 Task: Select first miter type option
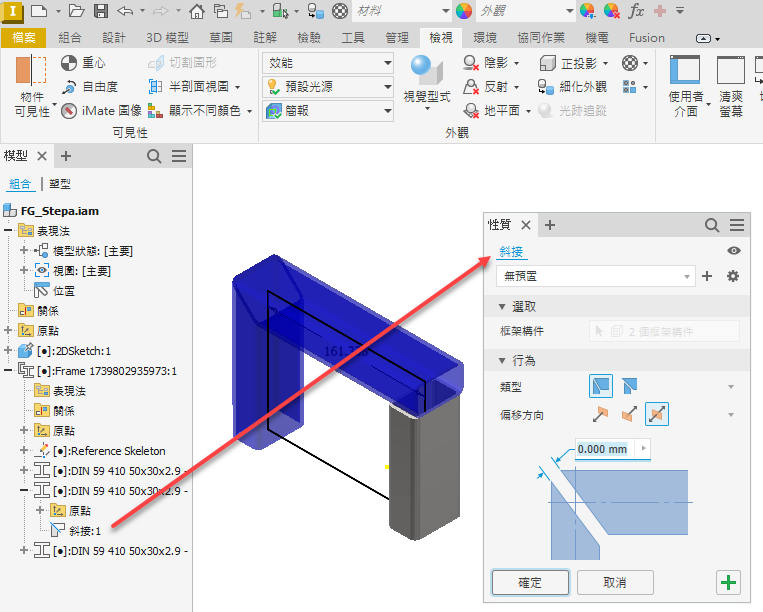[601, 386]
